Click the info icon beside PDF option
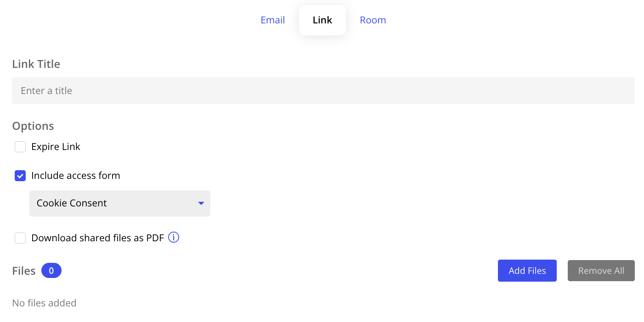 pos(174,237)
